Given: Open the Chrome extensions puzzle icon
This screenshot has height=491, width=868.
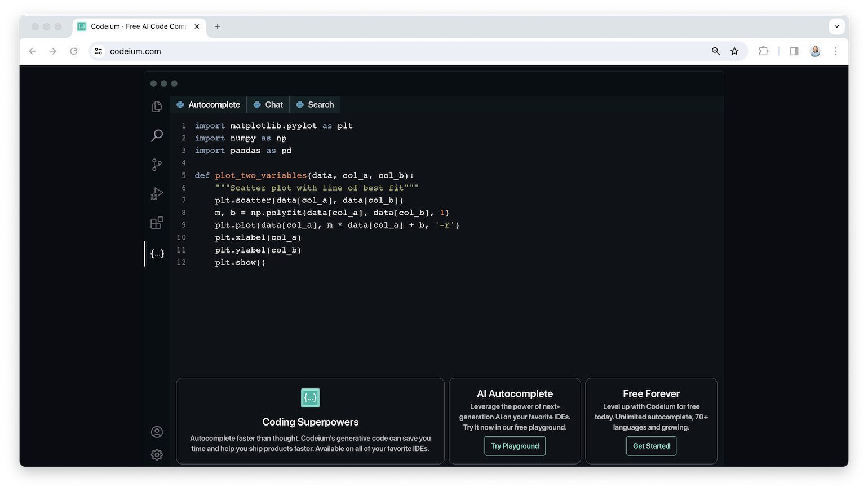Looking at the screenshot, I should (x=763, y=51).
